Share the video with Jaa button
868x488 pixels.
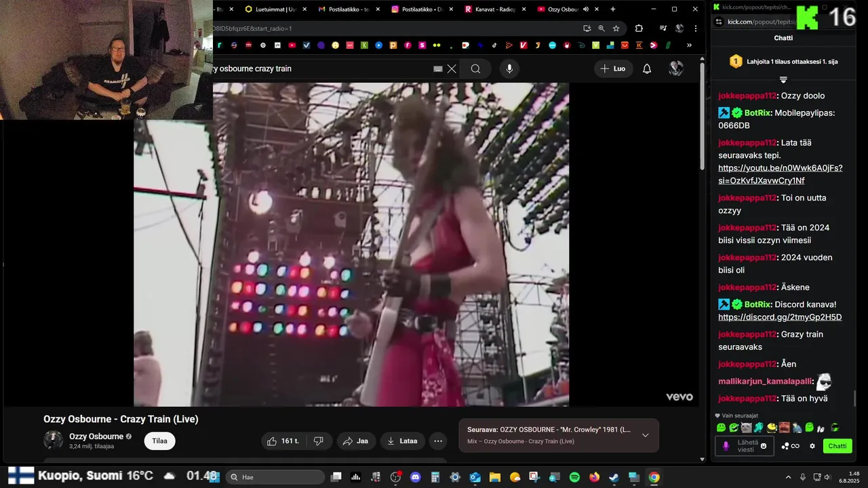[356, 441]
